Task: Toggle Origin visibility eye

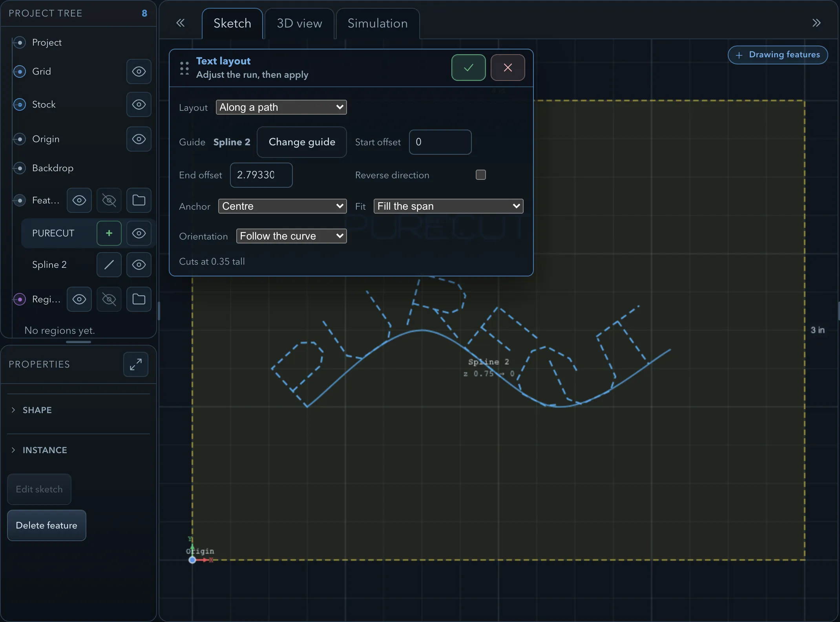Action: tap(139, 139)
